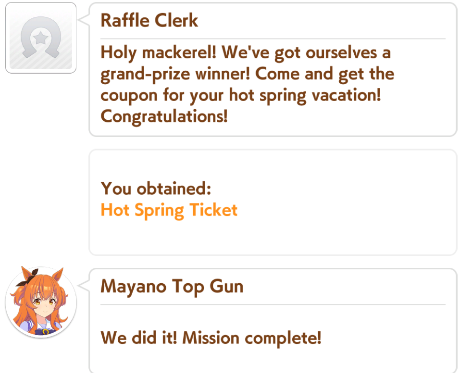Screen dimensions: 461x373
Task: Tap the star inside the horseshoe icon
Action: pos(41,38)
